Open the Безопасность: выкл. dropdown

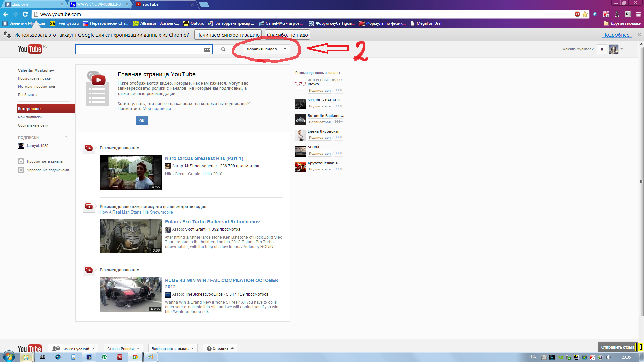click(172, 348)
